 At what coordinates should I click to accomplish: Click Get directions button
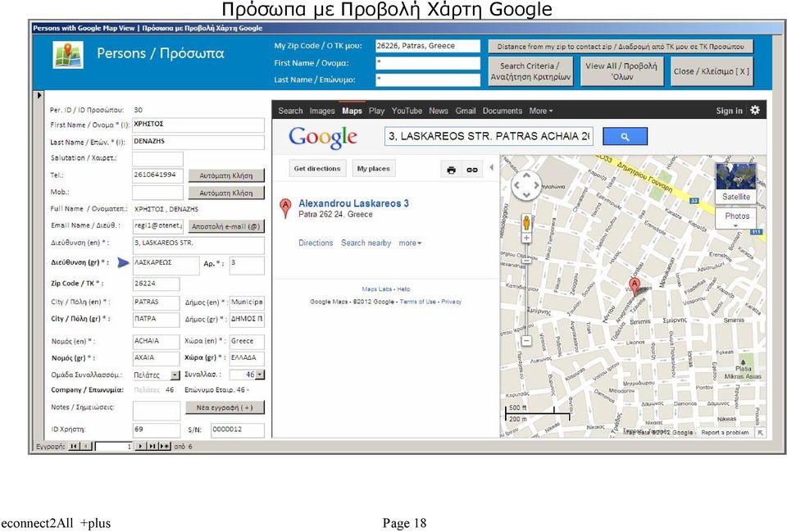pyautogui.click(x=317, y=169)
